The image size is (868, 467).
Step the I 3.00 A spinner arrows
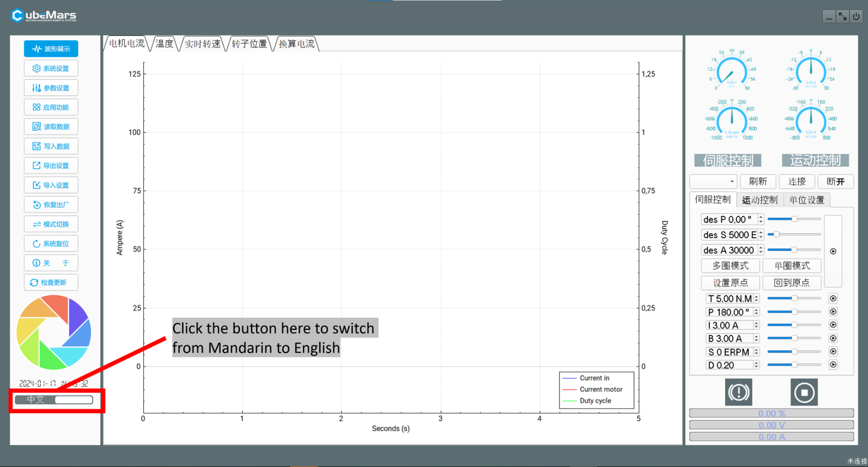coord(756,325)
